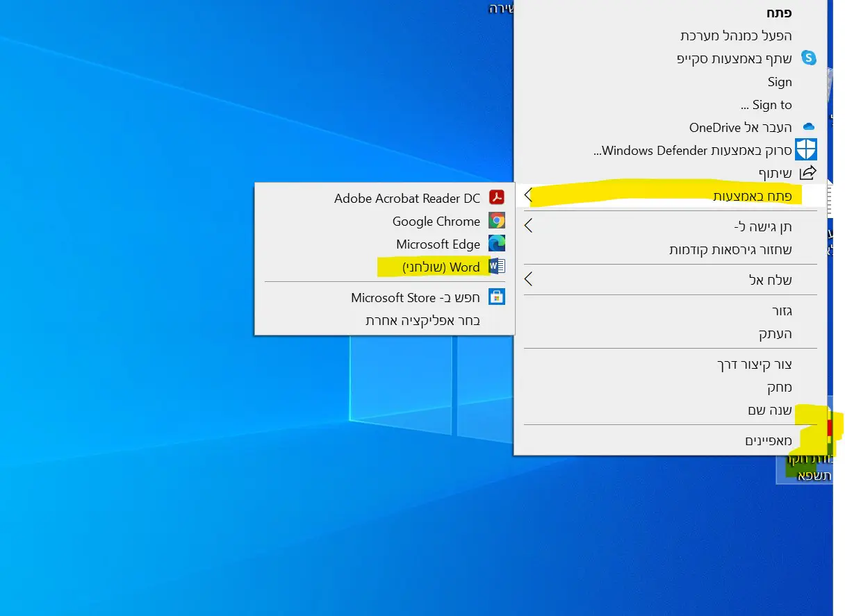Click the Adobe Acrobat Reader DC icon
The height and width of the screenshot is (616, 845).
click(x=496, y=198)
